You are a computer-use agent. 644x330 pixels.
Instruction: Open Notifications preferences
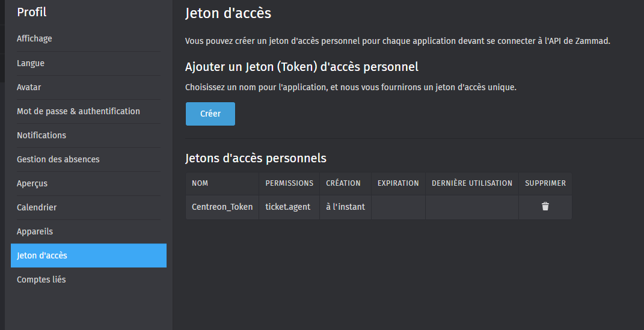point(41,135)
